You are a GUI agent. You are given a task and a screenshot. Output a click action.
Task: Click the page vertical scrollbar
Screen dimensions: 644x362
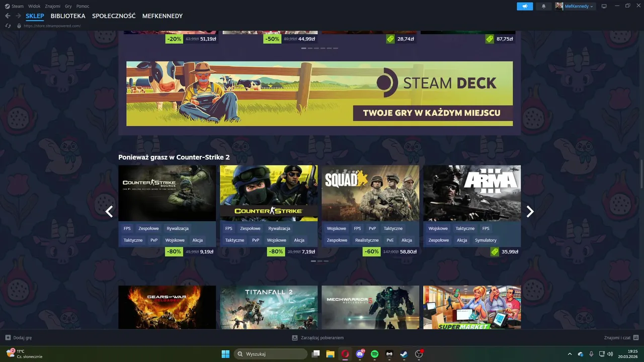(x=641, y=173)
